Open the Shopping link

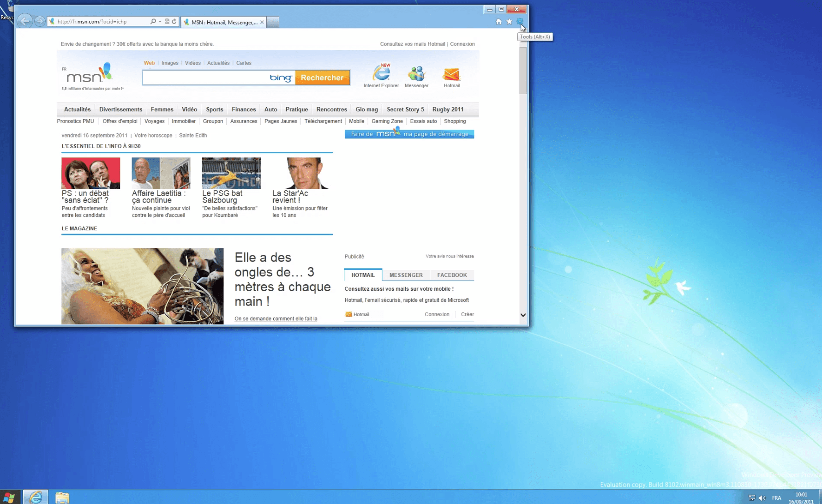(x=455, y=121)
